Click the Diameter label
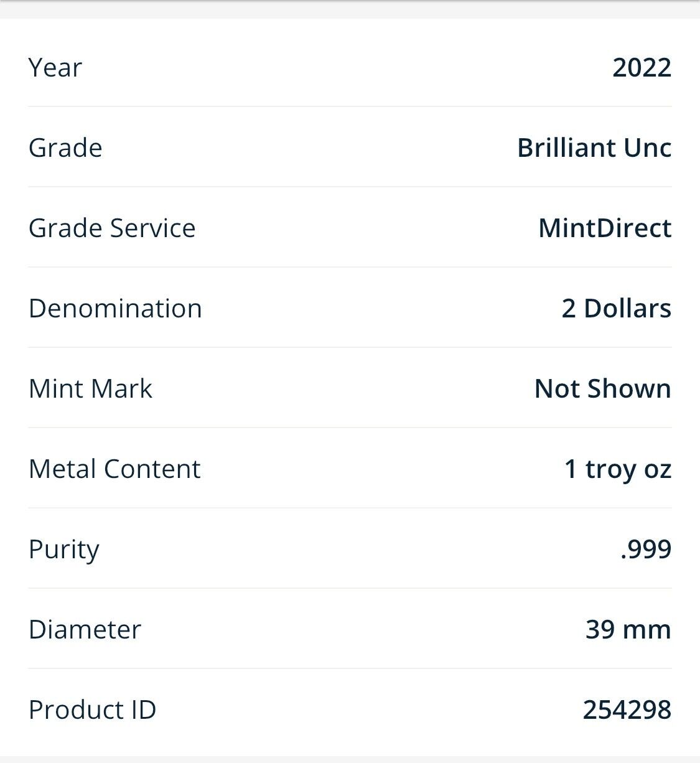This screenshot has width=700, height=763. click(x=85, y=629)
